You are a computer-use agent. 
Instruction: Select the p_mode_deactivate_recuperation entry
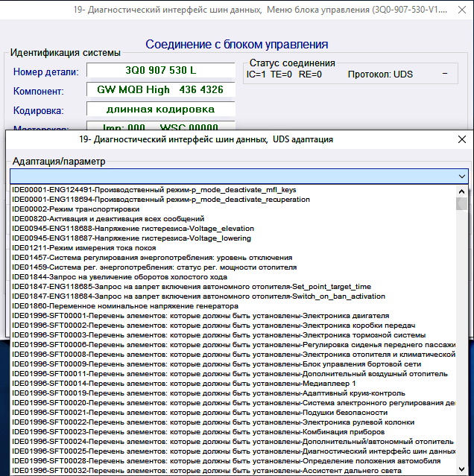161,200
